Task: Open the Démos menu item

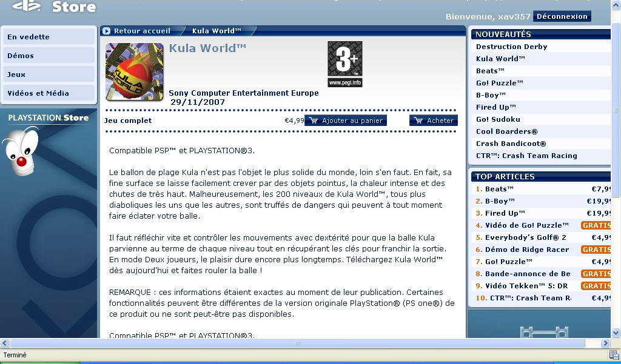Action: pyautogui.click(x=49, y=55)
